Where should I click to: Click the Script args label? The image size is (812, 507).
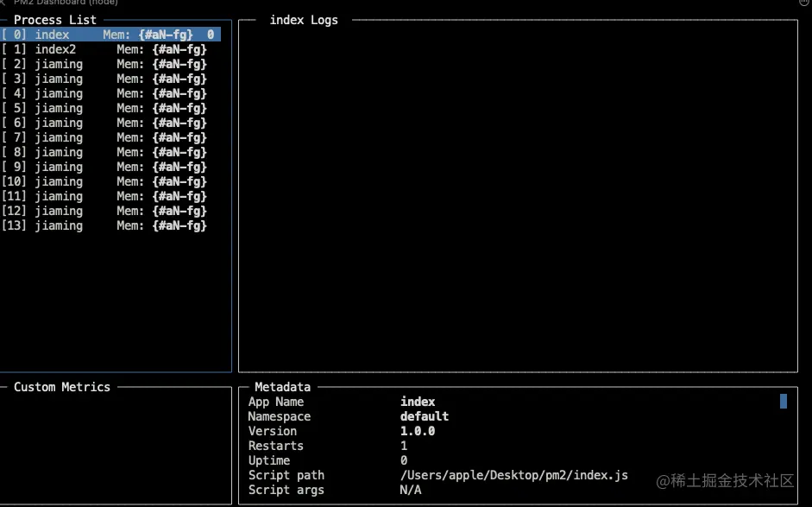pyautogui.click(x=286, y=490)
